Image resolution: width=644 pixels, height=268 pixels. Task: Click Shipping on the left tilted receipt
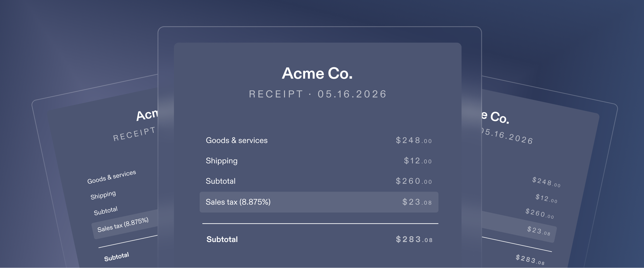coord(103,195)
